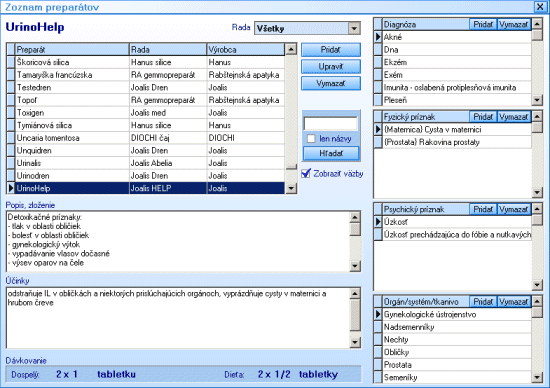
Task: Click the 'Popis, zloženie' scroll down arrow
Action: [x=355, y=266]
